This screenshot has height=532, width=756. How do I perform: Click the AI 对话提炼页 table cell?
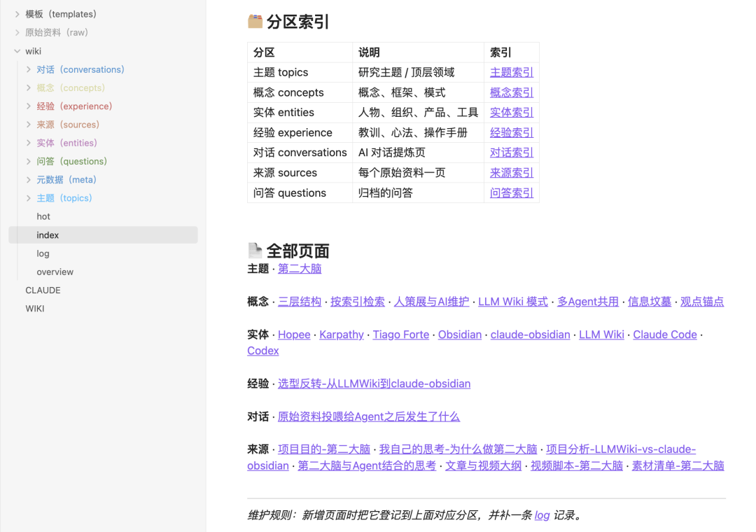[x=418, y=153]
